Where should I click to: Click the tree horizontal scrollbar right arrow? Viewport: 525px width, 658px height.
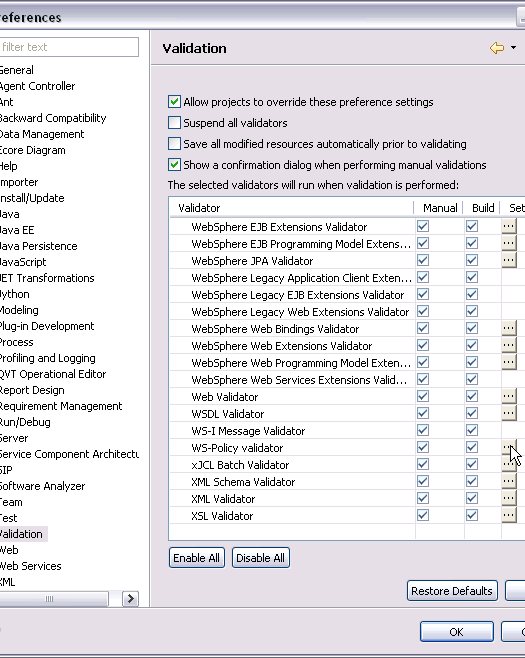131,599
